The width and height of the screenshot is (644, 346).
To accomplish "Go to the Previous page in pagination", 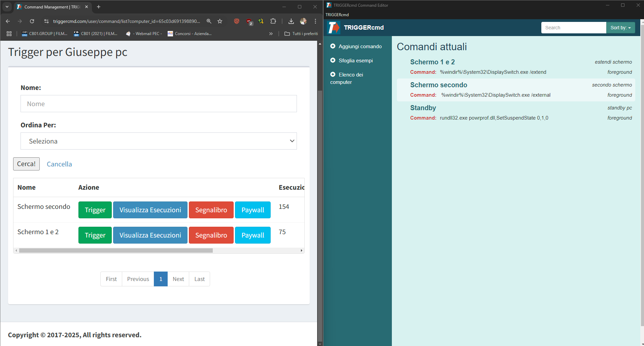I will click(138, 279).
